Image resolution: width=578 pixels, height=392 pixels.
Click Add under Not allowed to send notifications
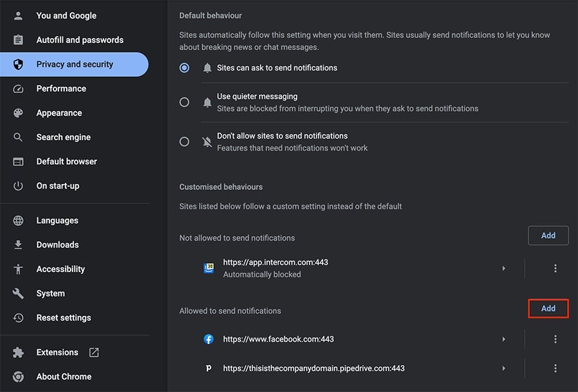coord(548,235)
